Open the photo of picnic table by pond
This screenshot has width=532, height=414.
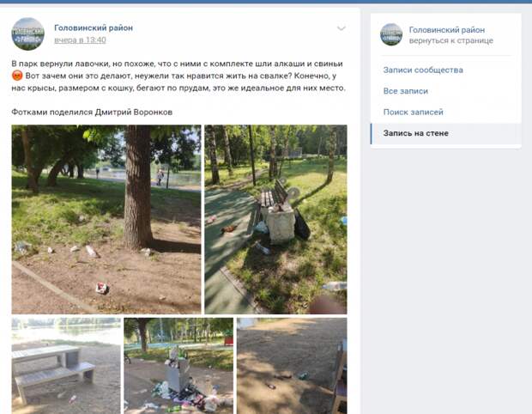click(66, 366)
